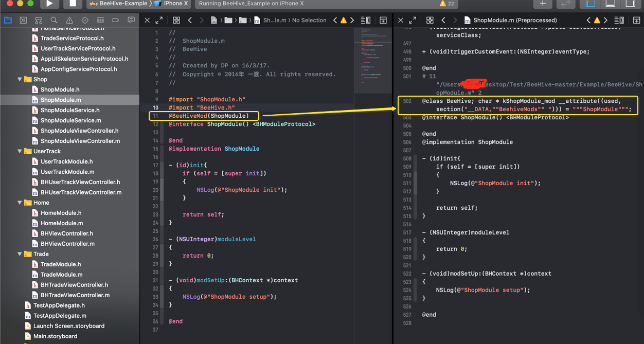The height and width of the screenshot is (344, 644).
Task: Open the Breakpoint navigator
Action: coord(116,21)
